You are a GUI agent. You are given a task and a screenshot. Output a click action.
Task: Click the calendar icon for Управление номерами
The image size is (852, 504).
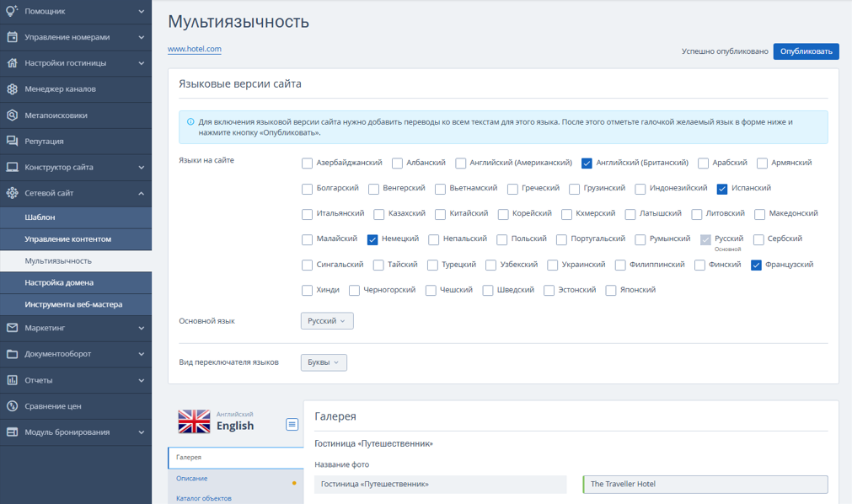click(12, 37)
